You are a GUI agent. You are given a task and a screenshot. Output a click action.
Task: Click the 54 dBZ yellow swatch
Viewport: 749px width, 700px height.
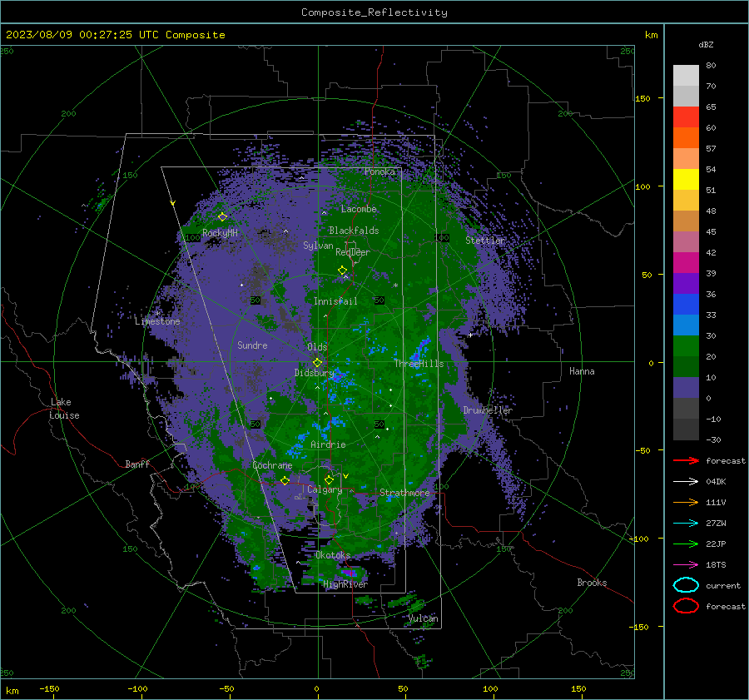coord(686,180)
